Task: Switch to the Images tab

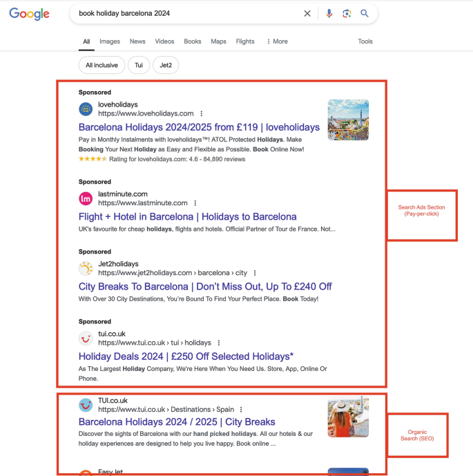Action: pos(110,41)
